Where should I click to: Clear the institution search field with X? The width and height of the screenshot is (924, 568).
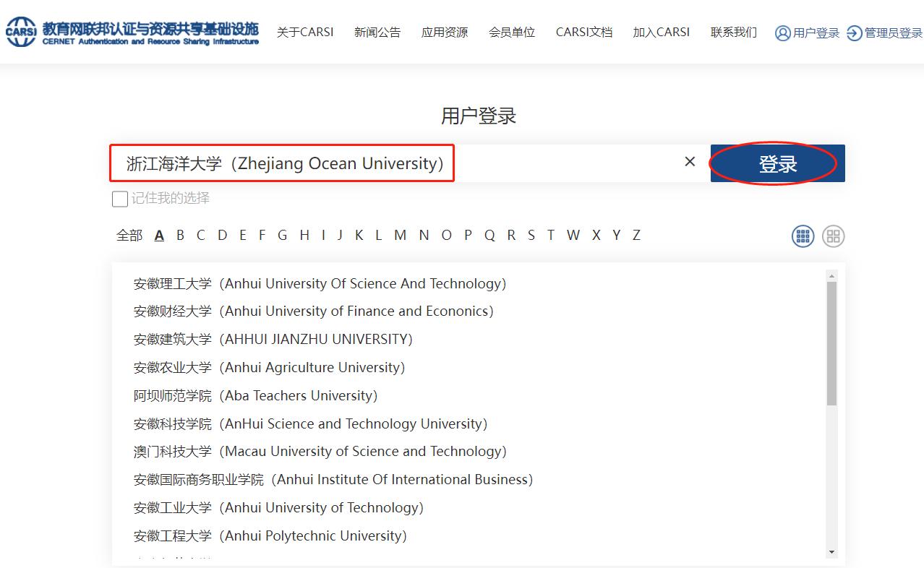tap(690, 162)
